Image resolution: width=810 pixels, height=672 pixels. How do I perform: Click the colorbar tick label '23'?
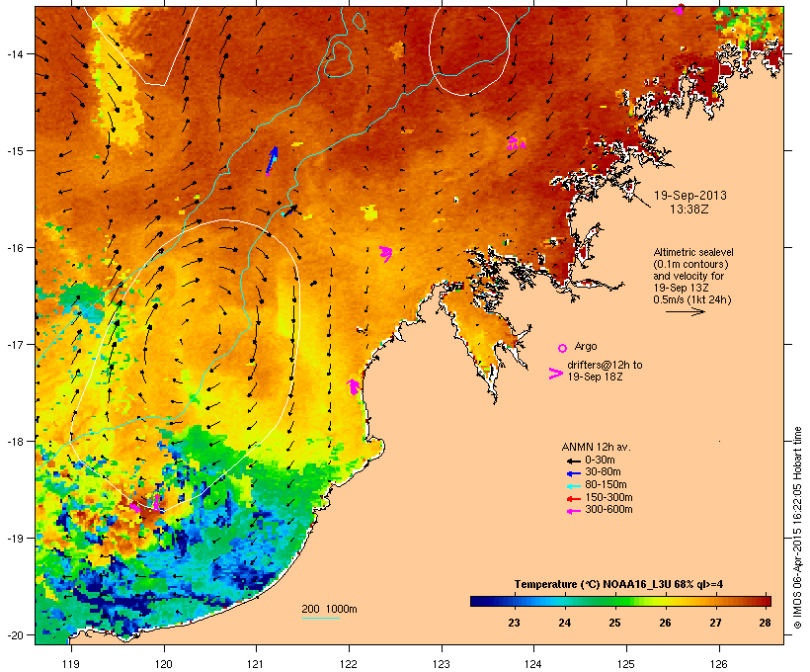click(514, 623)
